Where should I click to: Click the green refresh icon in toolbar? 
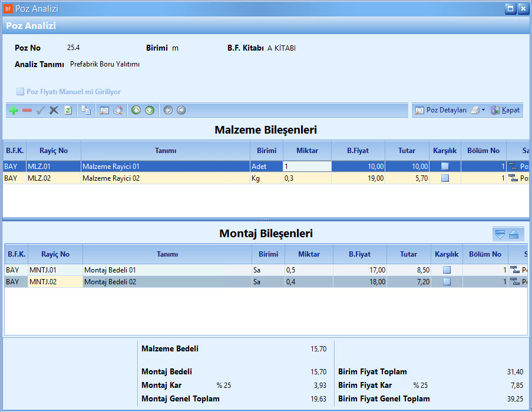point(68,110)
